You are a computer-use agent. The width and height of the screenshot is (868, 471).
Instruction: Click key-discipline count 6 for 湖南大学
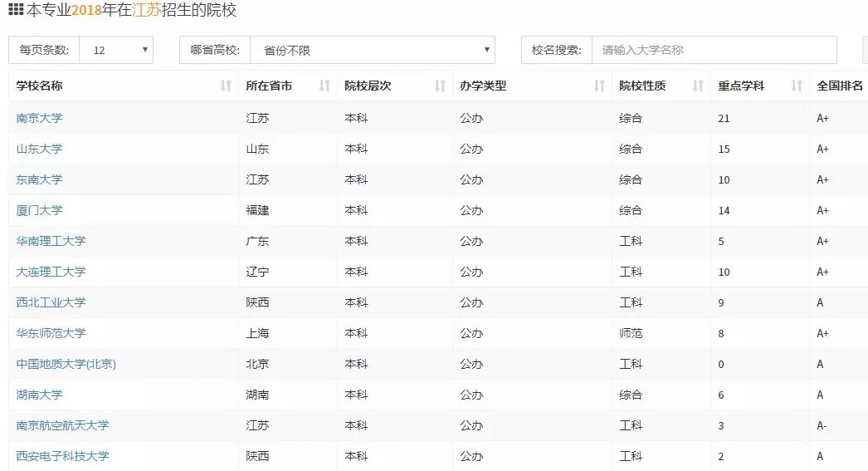click(x=721, y=395)
